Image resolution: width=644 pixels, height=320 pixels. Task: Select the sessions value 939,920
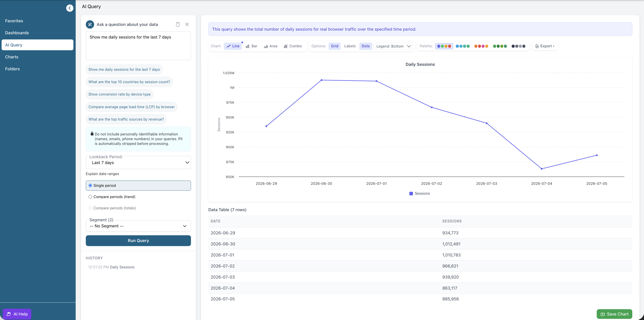click(x=451, y=277)
